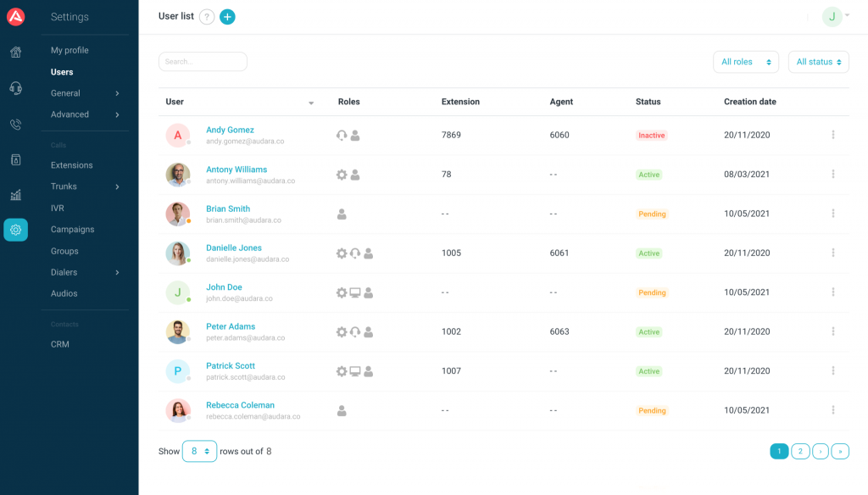Click the user search field

(203, 62)
